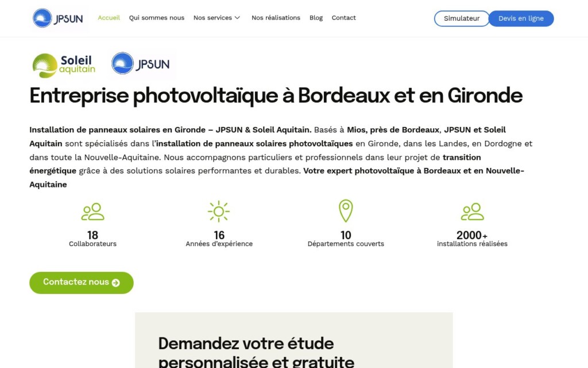Go to the Accueil menu item
The image size is (588, 368).
[x=109, y=18]
